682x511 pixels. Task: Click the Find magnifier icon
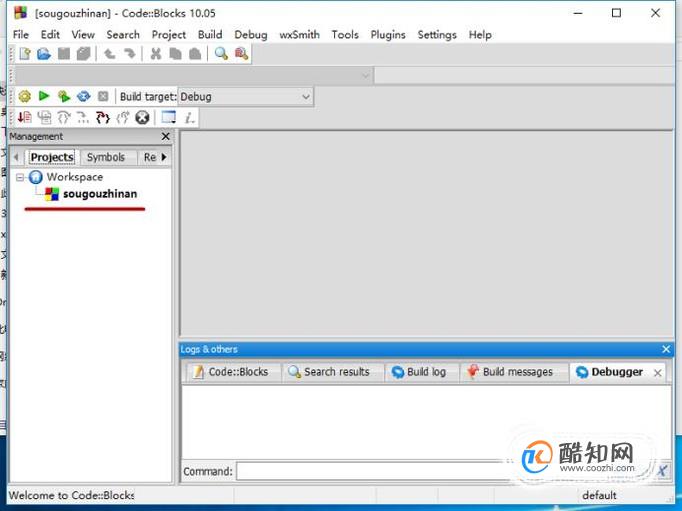[x=221, y=54]
